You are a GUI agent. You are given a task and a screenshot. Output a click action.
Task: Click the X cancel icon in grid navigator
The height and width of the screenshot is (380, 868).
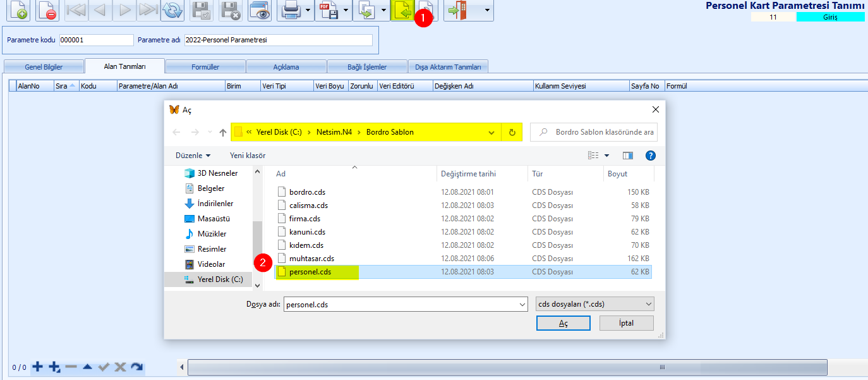point(120,367)
